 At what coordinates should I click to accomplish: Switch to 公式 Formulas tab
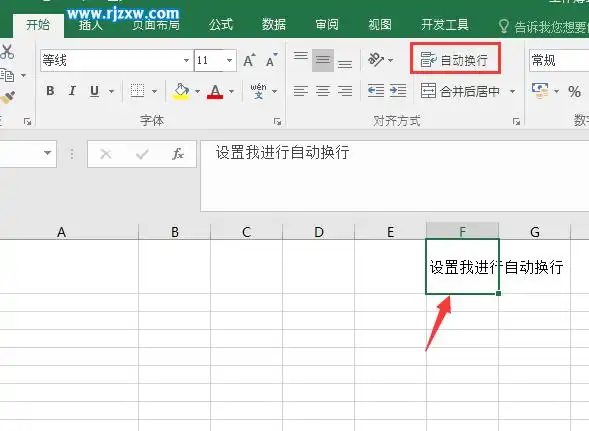(221, 25)
